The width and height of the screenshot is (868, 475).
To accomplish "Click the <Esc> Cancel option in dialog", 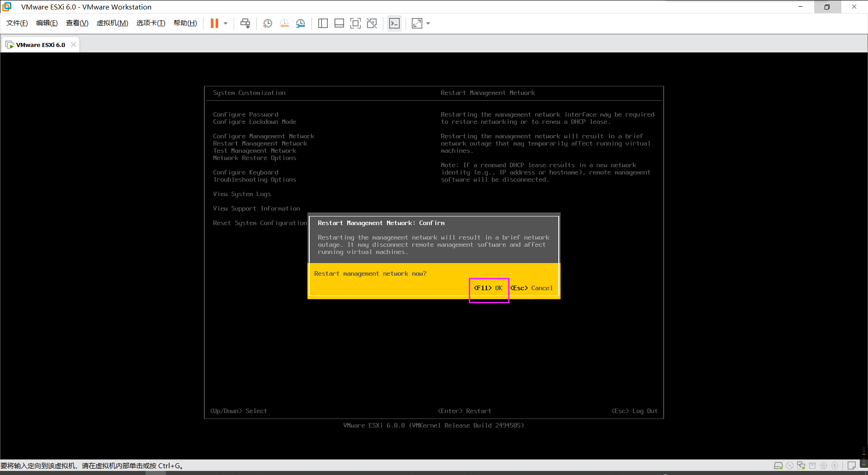I will [x=532, y=288].
